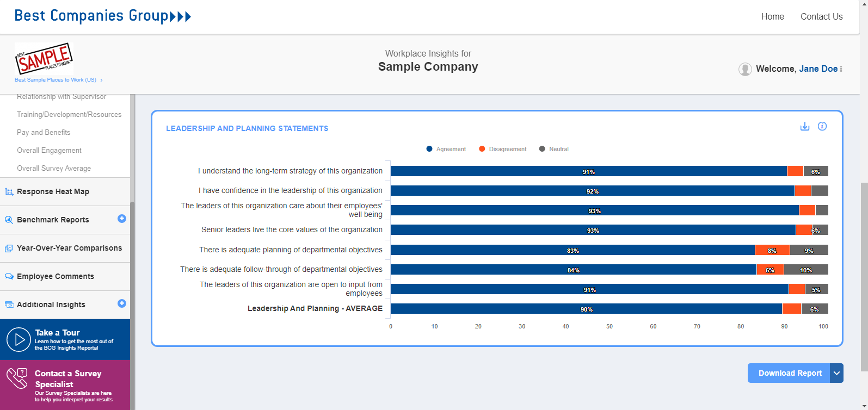Click the 83% agreement bar for adequate planning

[572, 250]
